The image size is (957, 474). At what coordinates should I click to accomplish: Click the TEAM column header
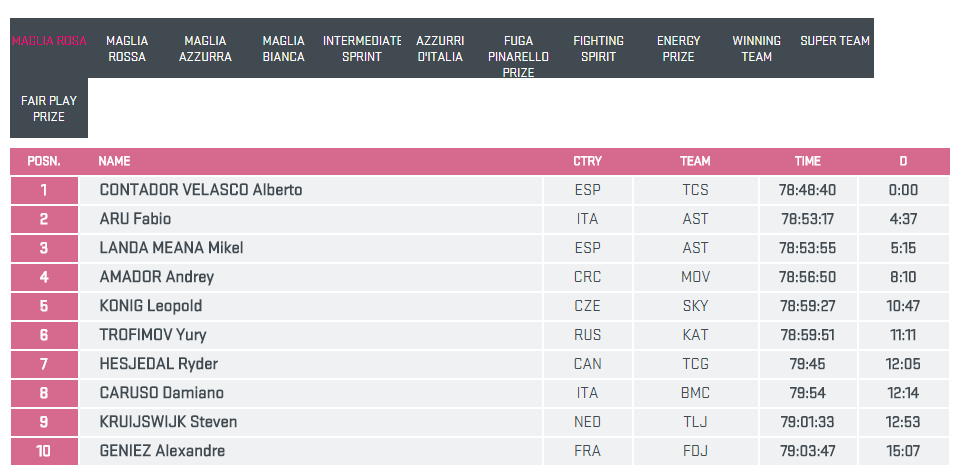695,161
